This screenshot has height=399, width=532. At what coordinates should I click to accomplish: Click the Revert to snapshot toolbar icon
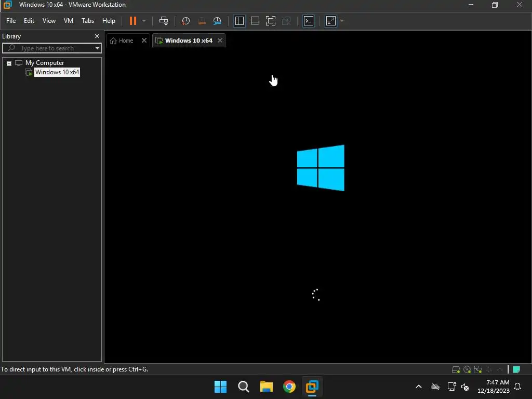click(x=202, y=21)
